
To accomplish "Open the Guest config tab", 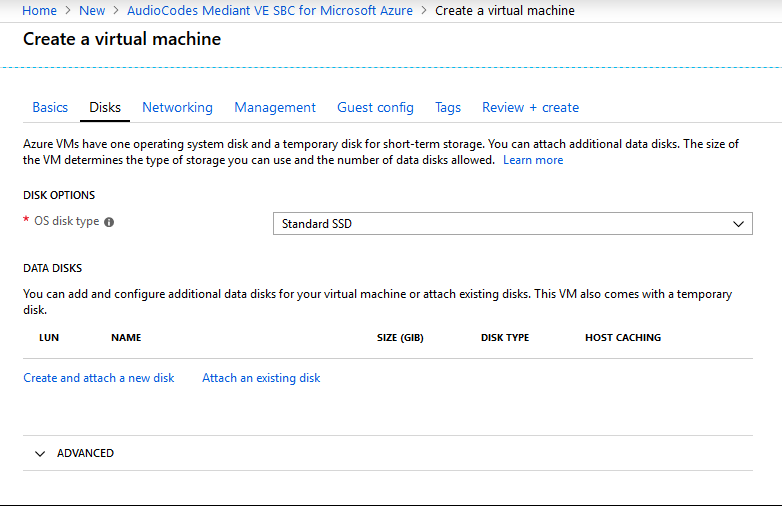I will click(x=375, y=108).
